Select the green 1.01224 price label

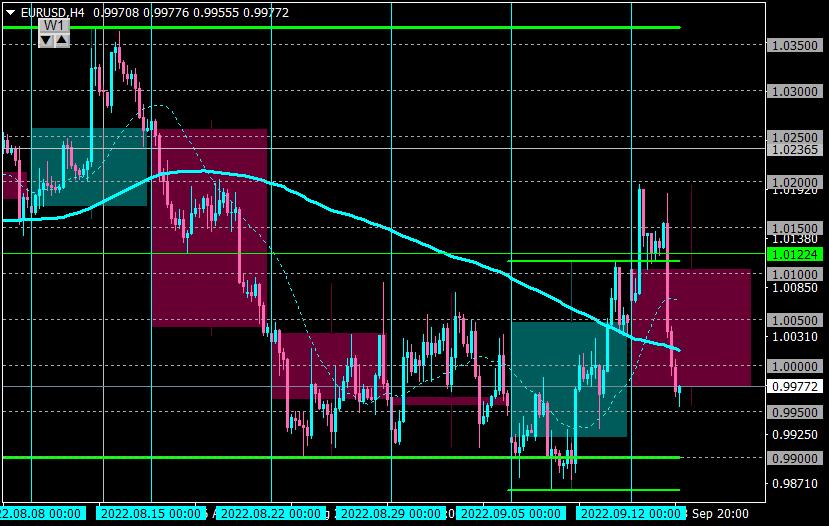pyautogui.click(x=795, y=254)
